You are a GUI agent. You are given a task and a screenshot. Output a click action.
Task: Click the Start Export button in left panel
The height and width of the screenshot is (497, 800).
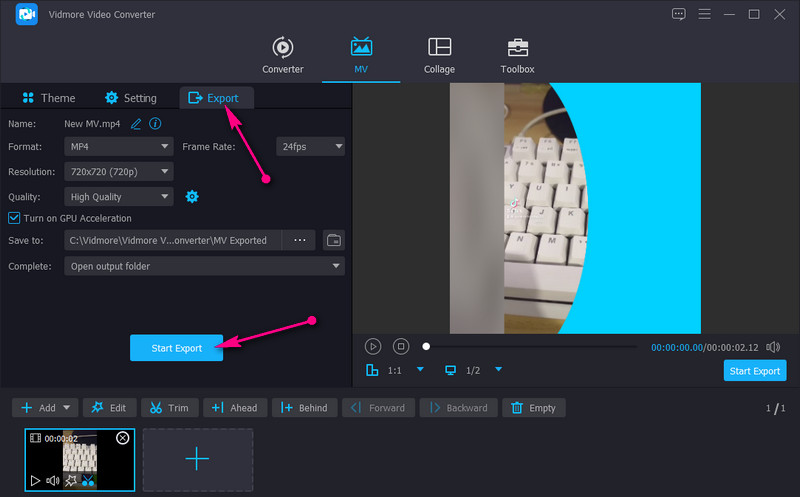coord(176,348)
